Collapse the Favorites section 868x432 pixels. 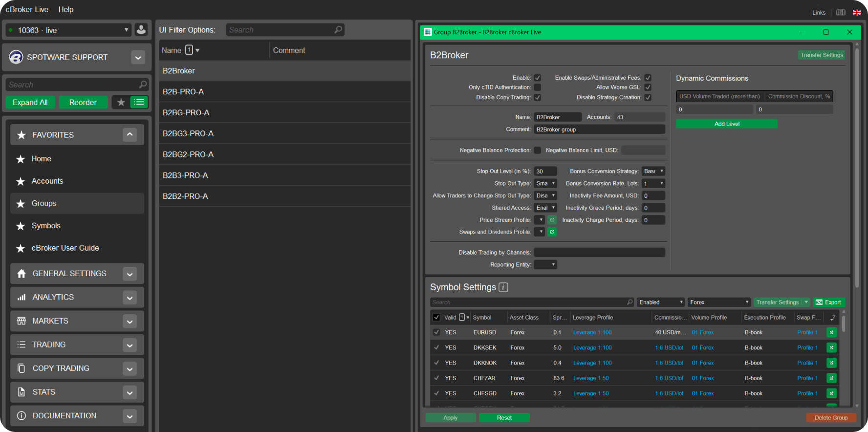click(130, 134)
